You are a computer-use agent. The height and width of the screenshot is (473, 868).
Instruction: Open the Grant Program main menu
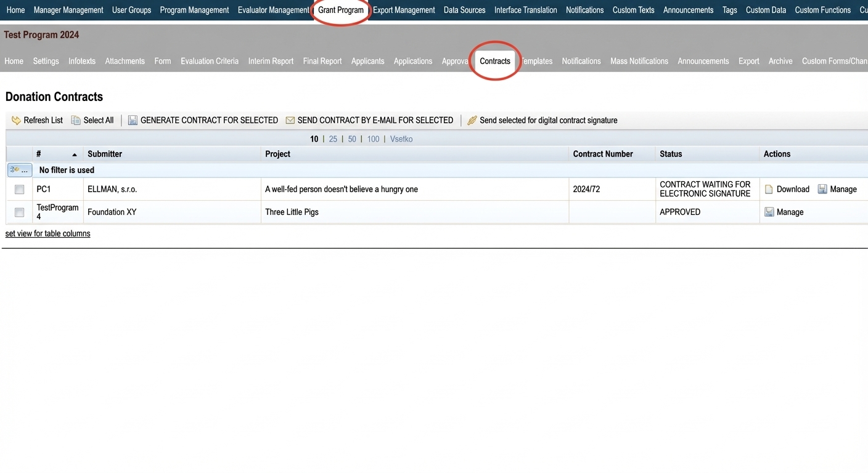341,10
